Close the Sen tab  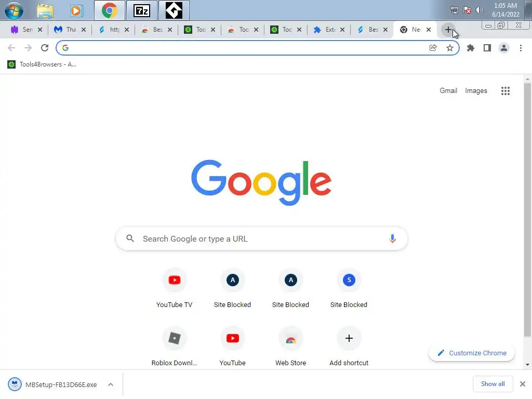coord(40,30)
